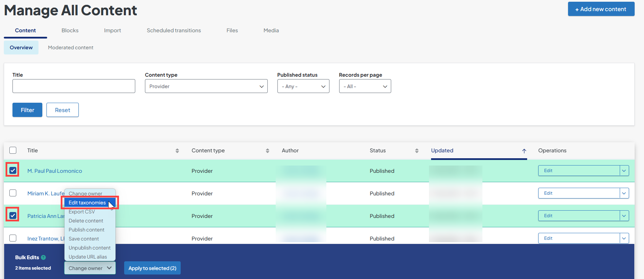
Task: Open the Moderated content sub-tab
Action: point(70,48)
